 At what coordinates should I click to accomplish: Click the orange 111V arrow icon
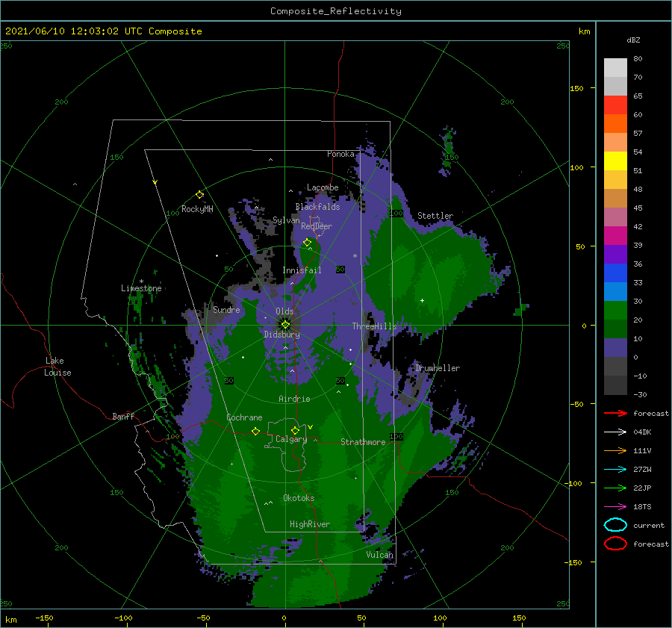coord(615,450)
